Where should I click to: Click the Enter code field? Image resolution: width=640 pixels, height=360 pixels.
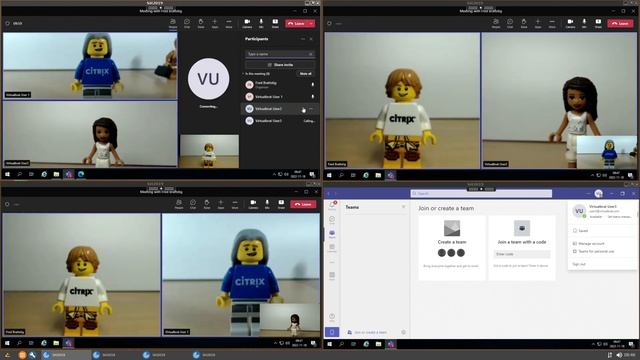[x=522, y=254]
